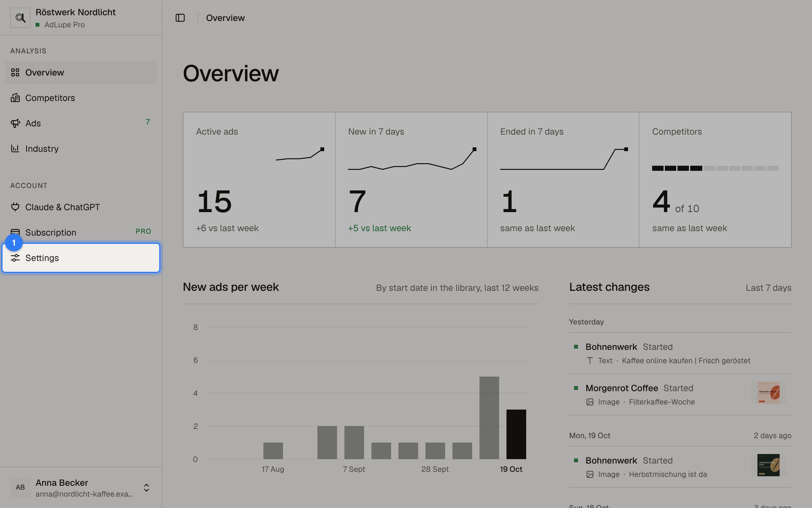Click the image icon beside Filterkaffee-Woche
Image resolution: width=812 pixels, height=508 pixels.
[590, 402]
